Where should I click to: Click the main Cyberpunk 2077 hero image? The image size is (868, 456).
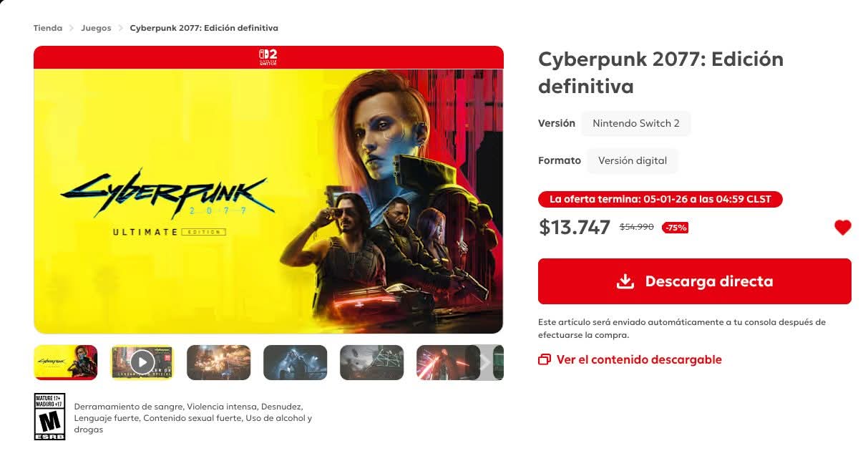point(268,201)
